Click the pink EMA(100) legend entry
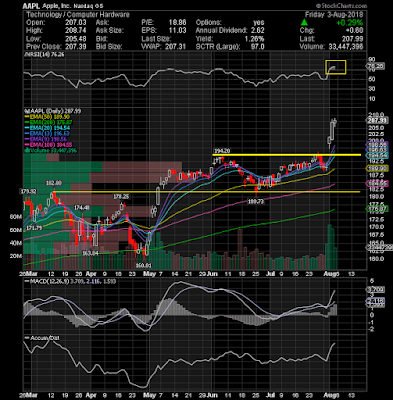This screenshot has width=393, height=400. click(49, 144)
